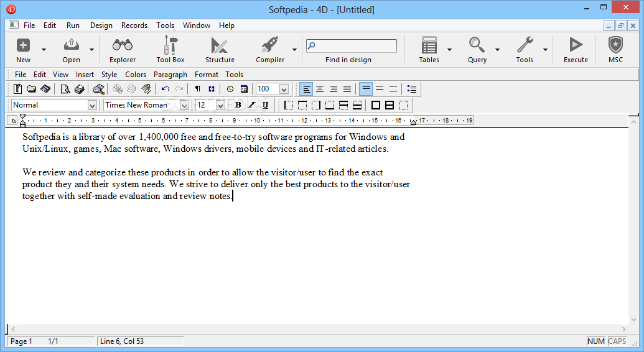
Task: Open the MSC shield icon
Action: [x=615, y=50]
